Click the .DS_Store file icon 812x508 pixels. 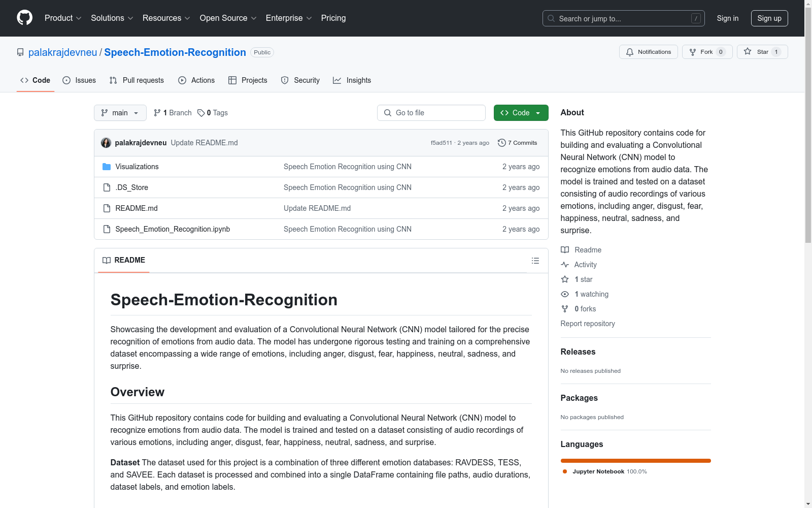point(107,187)
